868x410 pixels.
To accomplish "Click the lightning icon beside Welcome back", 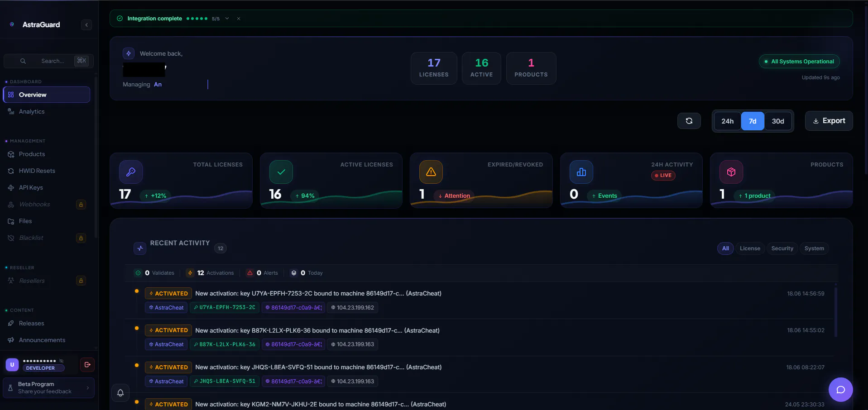I will point(129,53).
